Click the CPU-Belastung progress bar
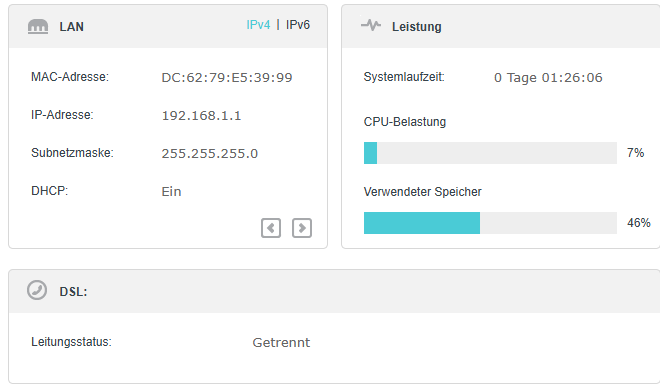This screenshot has height=386, width=660. (x=490, y=153)
